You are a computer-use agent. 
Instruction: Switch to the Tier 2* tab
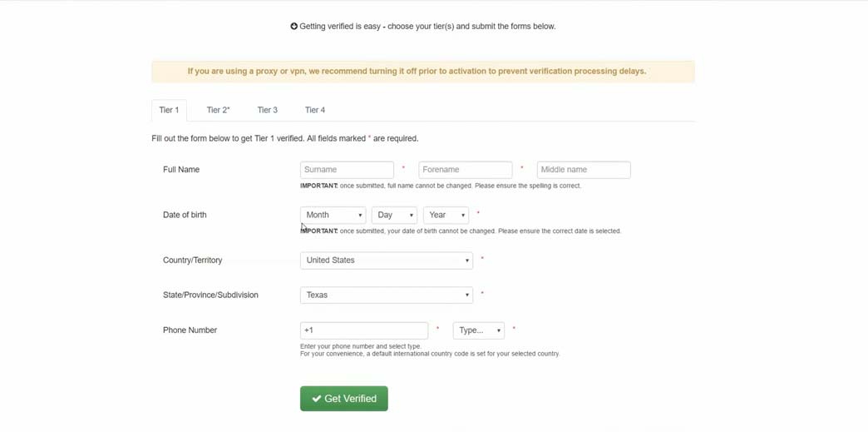click(x=218, y=111)
